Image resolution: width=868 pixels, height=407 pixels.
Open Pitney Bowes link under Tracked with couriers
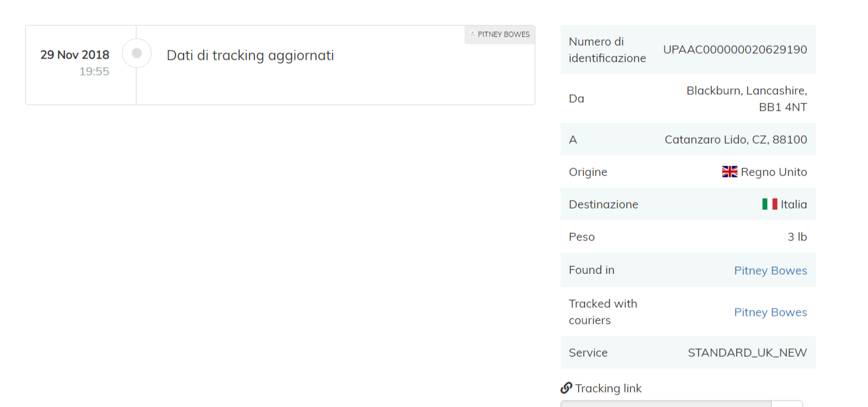(x=770, y=312)
